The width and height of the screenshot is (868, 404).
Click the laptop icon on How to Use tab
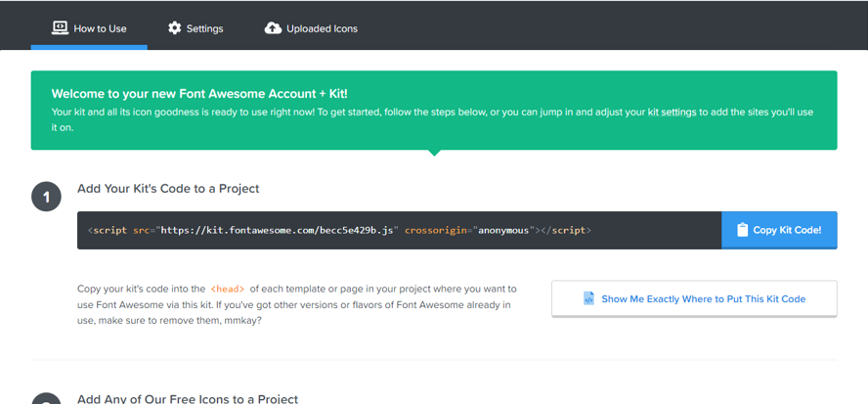click(60, 28)
